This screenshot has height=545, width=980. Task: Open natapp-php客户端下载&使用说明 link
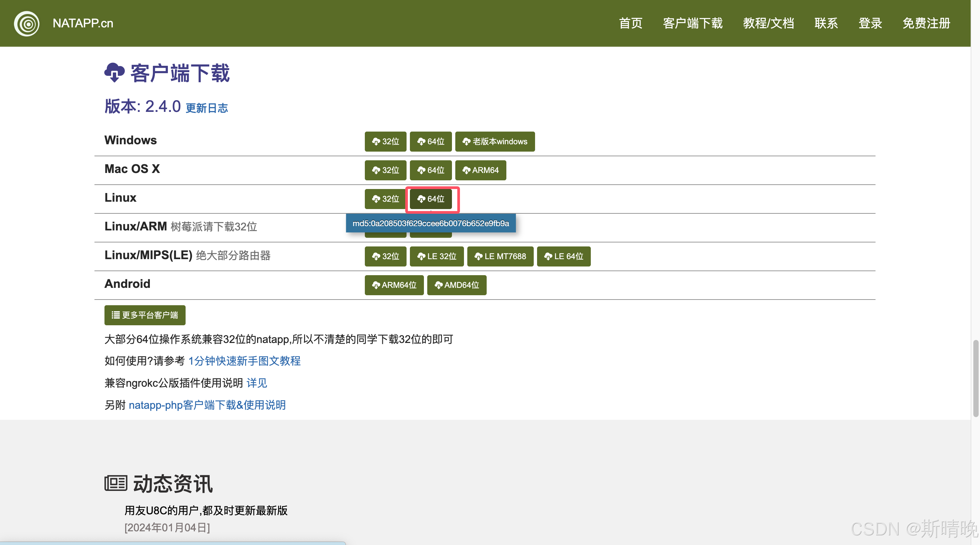207,405
